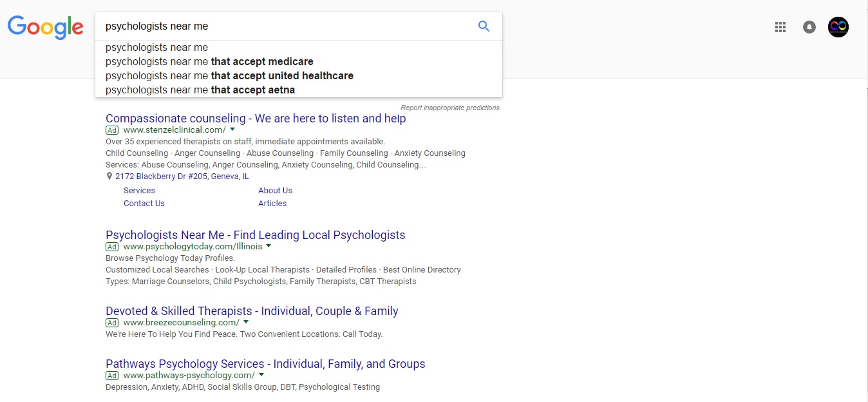Open the 'About Us' sitelink

point(275,191)
